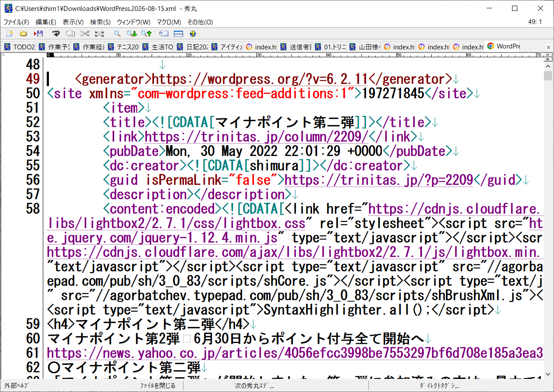Click 〇マイナポイント第二弾 on line 62
This screenshot has width=554, height=392.
124,368
